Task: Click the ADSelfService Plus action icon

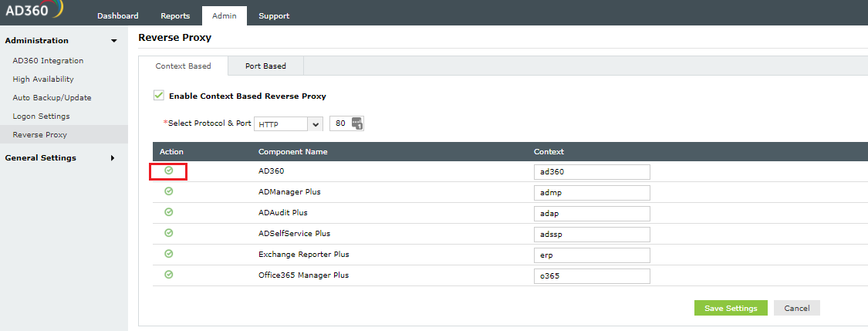Action: 169,233
